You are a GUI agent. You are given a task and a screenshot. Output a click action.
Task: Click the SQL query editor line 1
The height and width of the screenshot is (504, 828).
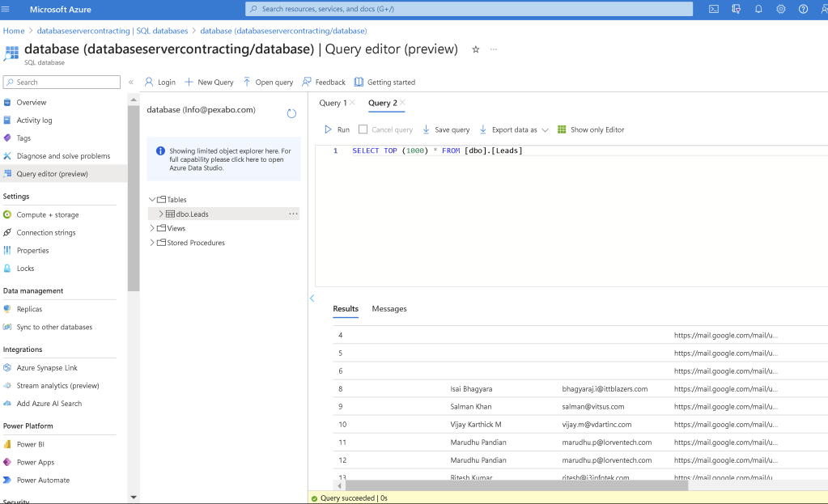pos(437,150)
